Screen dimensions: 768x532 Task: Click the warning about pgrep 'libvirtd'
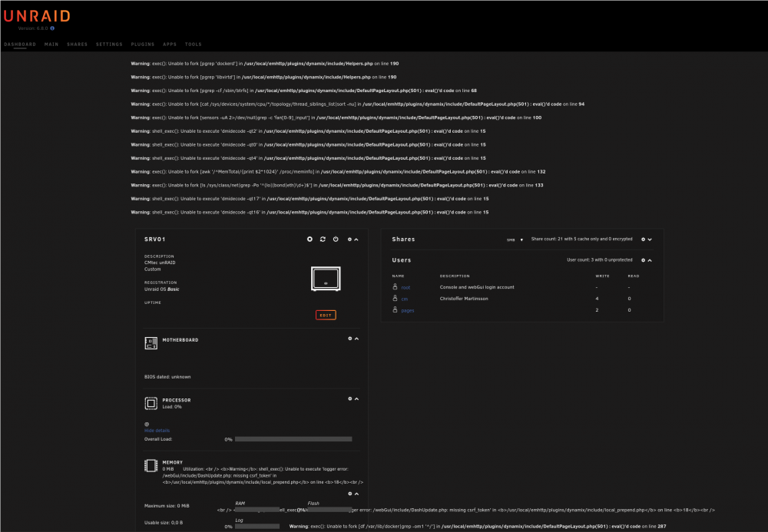point(263,78)
